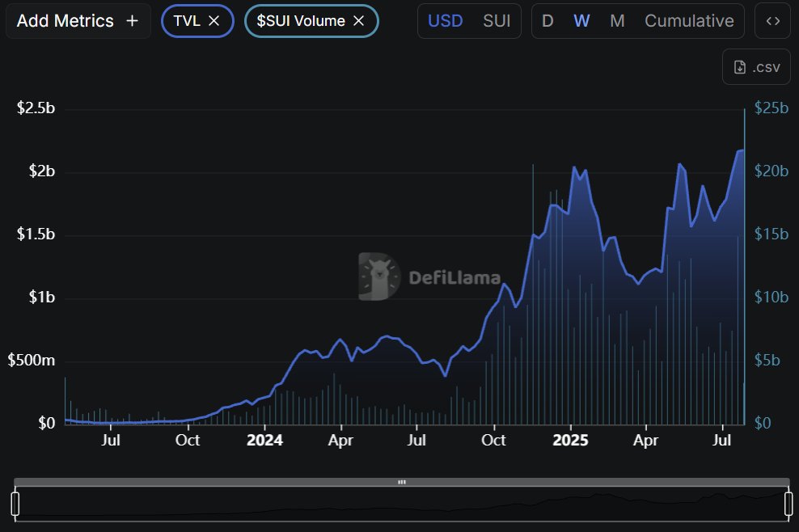The height and width of the screenshot is (532, 799).
Task: Open the Add Metrics selector
Action: [78, 21]
